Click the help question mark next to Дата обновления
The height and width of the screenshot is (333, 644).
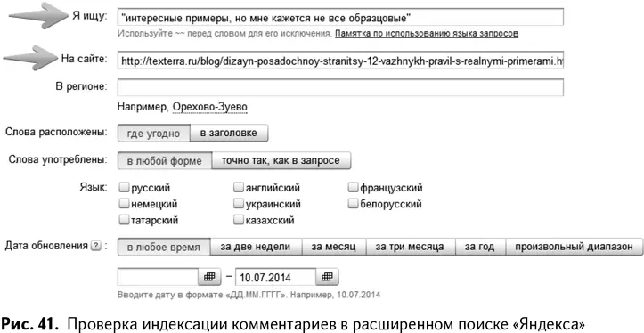(95, 246)
